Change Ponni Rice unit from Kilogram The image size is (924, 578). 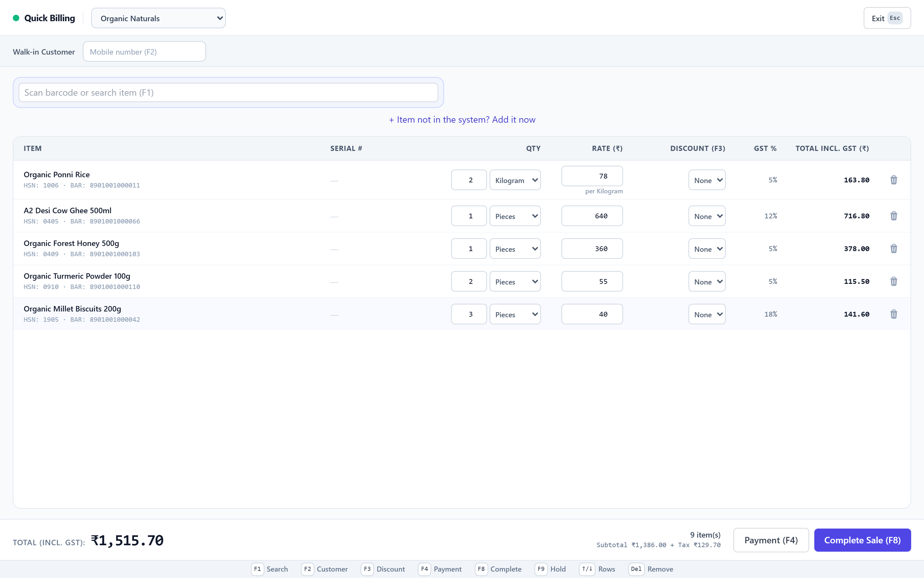click(515, 180)
